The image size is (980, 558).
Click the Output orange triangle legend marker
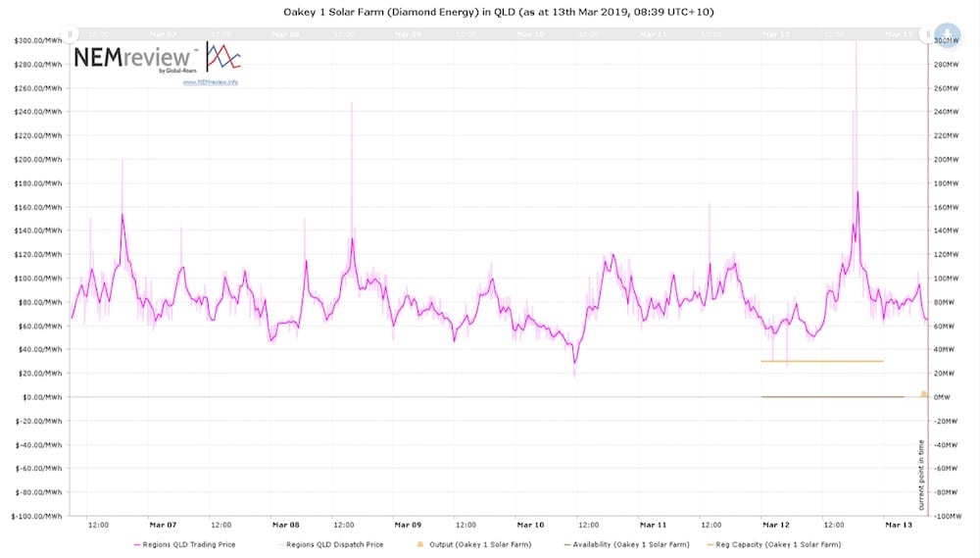pos(419,544)
